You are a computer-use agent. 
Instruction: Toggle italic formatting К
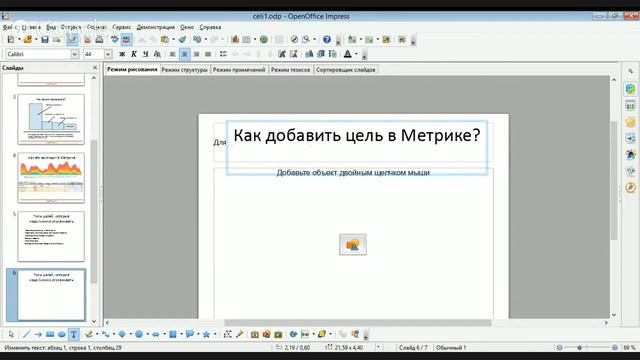click(133, 54)
